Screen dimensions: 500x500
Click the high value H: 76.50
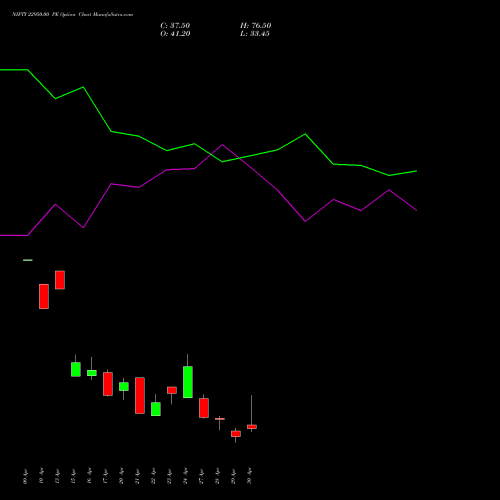tap(255, 26)
